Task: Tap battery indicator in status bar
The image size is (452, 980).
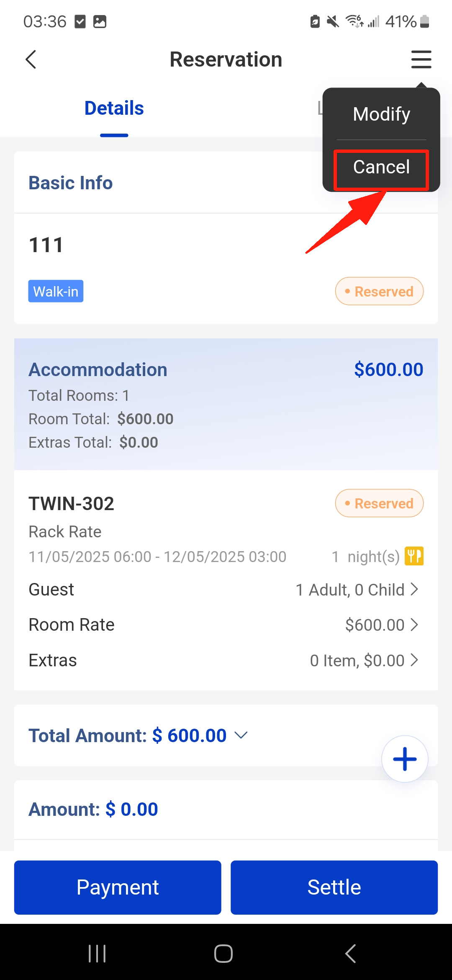Action: pyautogui.click(x=424, y=21)
